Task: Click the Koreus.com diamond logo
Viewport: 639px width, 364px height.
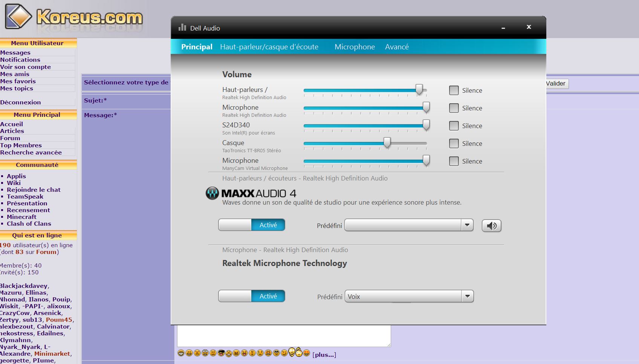Action: point(19,16)
